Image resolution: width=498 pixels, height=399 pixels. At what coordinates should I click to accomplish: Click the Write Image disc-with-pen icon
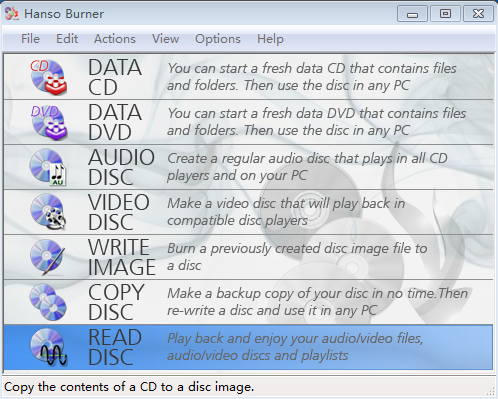tap(47, 257)
